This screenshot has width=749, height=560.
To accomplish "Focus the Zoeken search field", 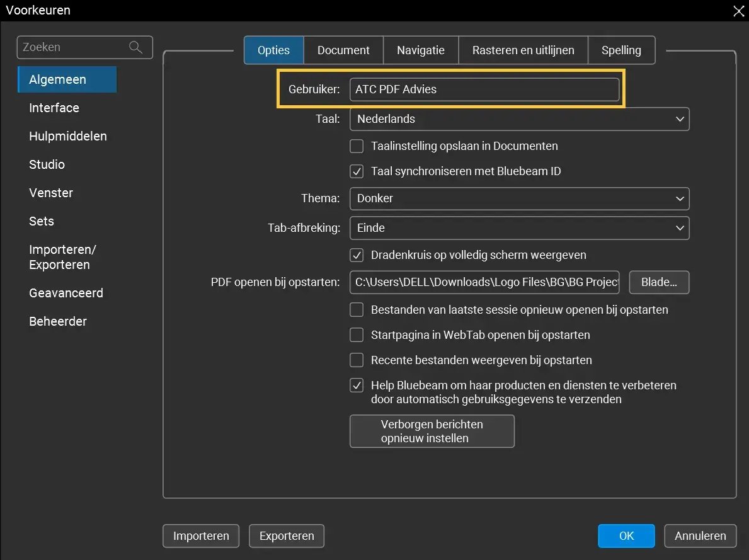I will tap(84, 47).
